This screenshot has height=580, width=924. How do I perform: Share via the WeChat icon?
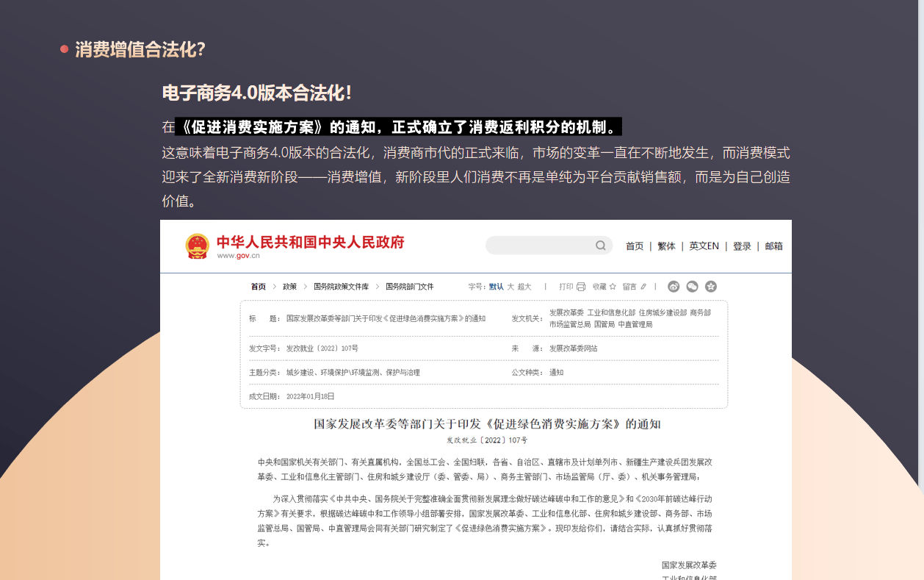[692, 287]
